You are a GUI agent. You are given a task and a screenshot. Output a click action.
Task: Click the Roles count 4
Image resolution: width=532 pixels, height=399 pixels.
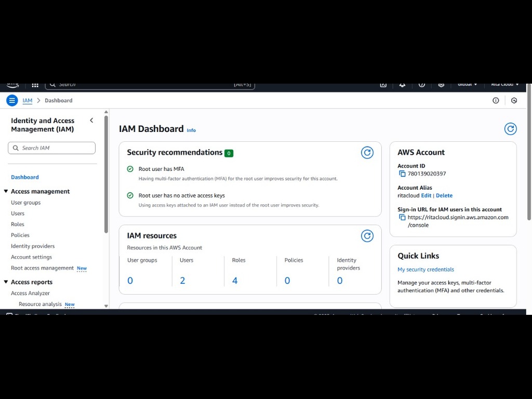pyautogui.click(x=235, y=281)
